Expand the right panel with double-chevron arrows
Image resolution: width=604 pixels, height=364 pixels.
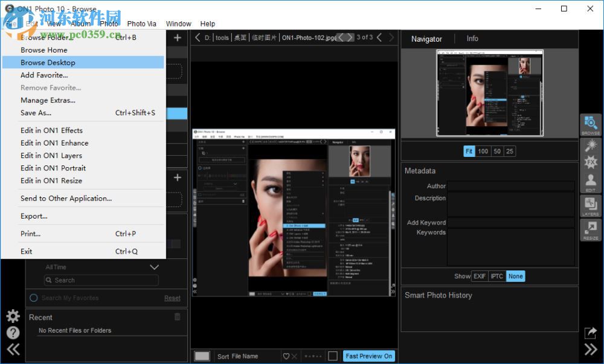coord(590,348)
